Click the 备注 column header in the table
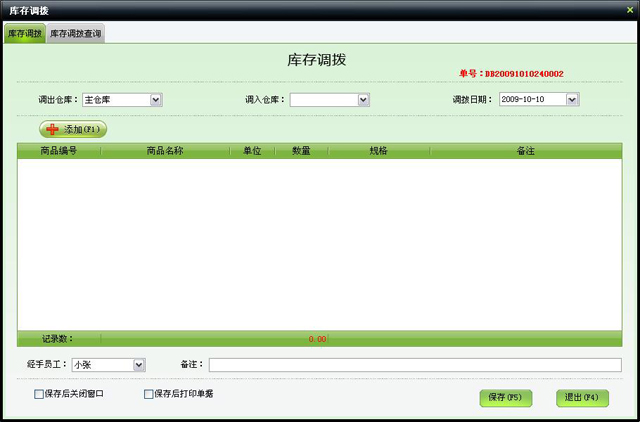640x422 pixels. pos(526,151)
